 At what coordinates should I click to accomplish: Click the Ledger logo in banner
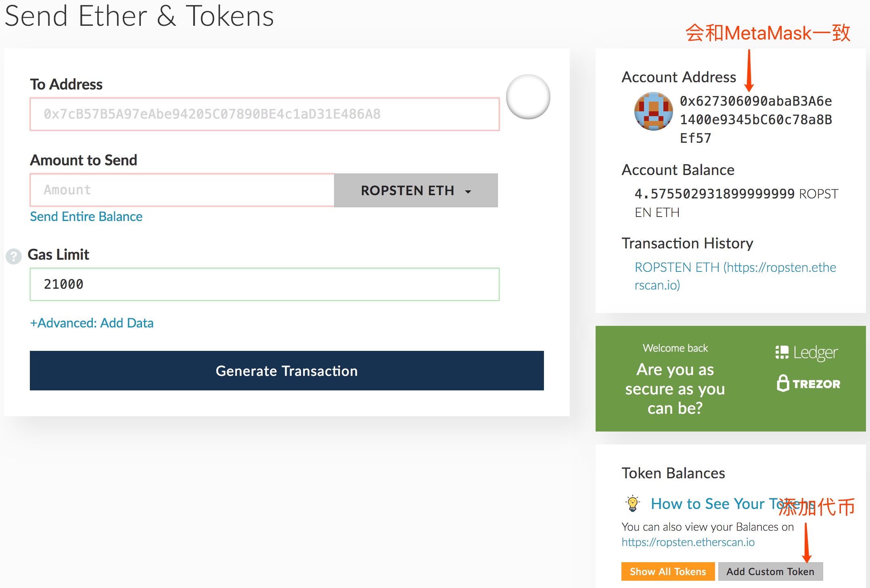(x=807, y=352)
